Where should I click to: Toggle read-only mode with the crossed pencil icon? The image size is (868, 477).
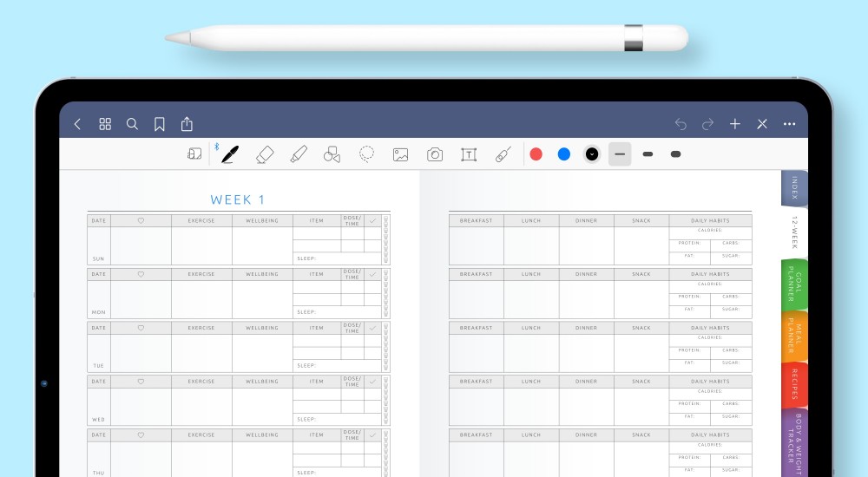[x=762, y=124]
